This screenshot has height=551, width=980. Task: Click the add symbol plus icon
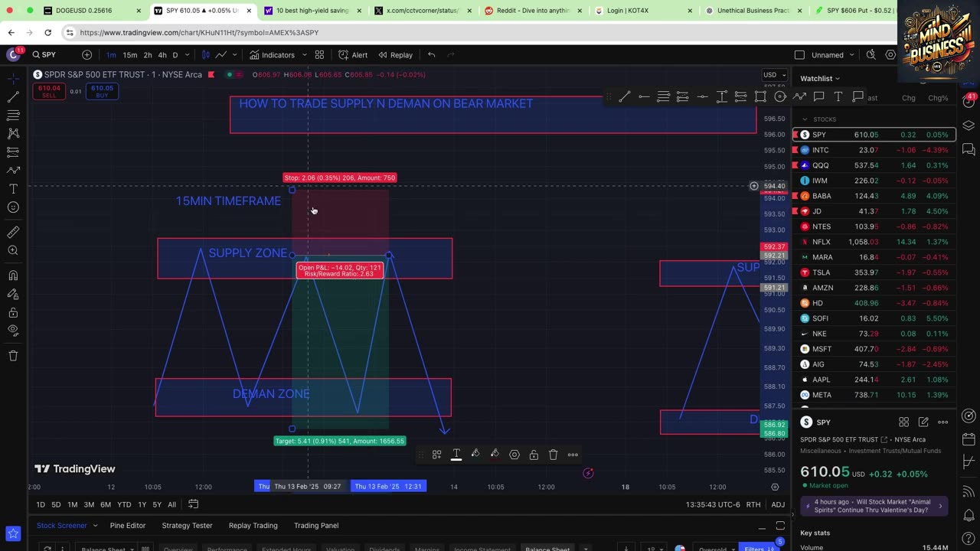[x=87, y=55]
